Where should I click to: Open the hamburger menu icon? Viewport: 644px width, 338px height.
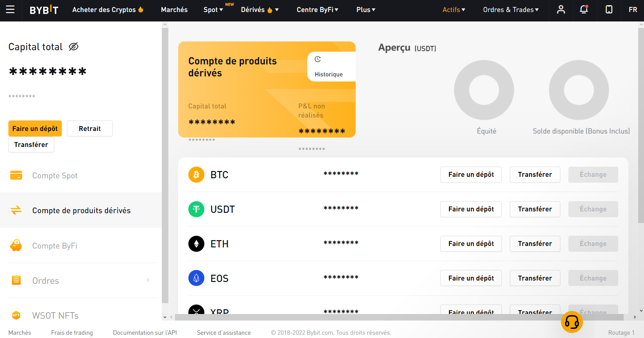click(10, 9)
